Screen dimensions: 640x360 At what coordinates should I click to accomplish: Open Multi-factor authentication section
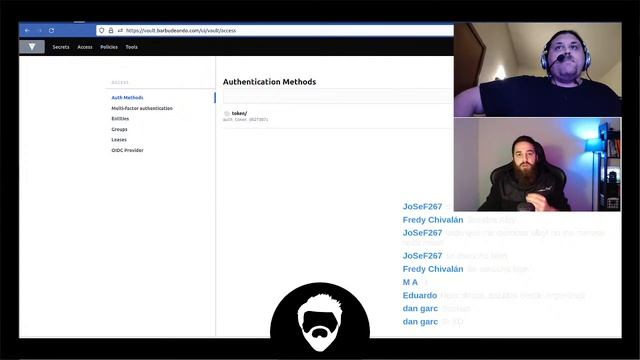[x=142, y=108]
